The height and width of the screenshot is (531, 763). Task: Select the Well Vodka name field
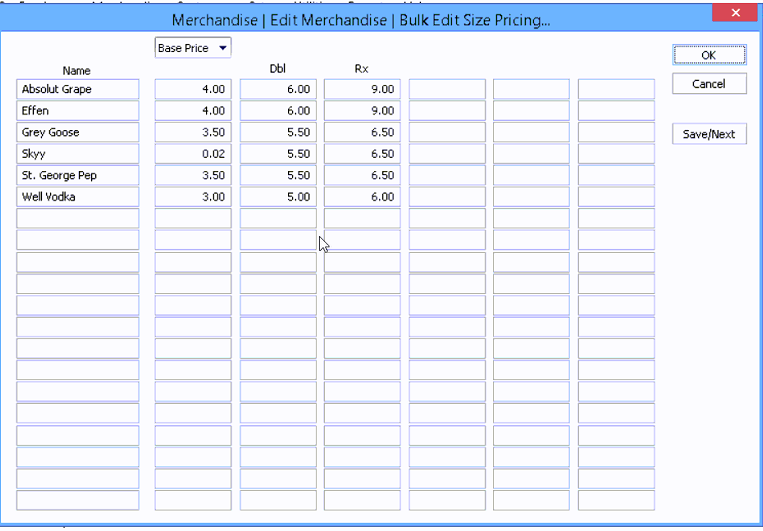pyautogui.click(x=78, y=197)
